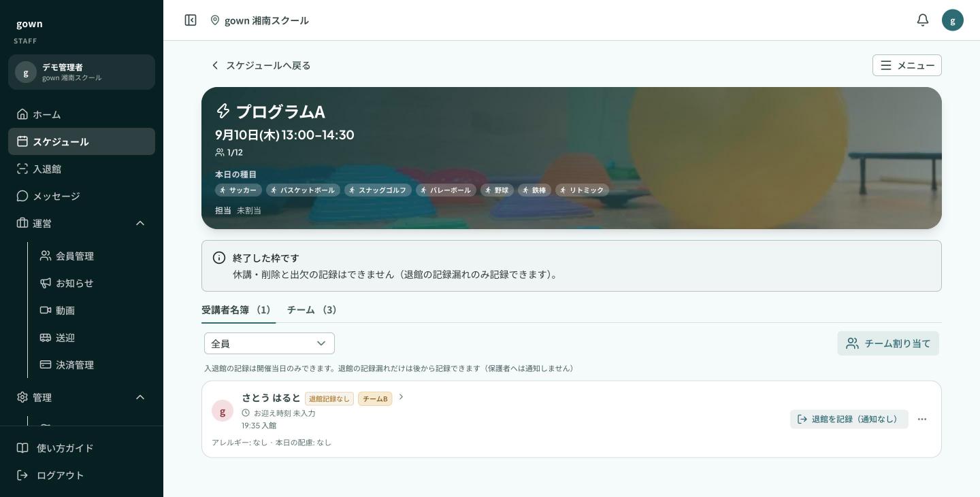Image resolution: width=980 pixels, height=497 pixels.
Task: Open the デモ管理者 account card
Action: pos(82,72)
